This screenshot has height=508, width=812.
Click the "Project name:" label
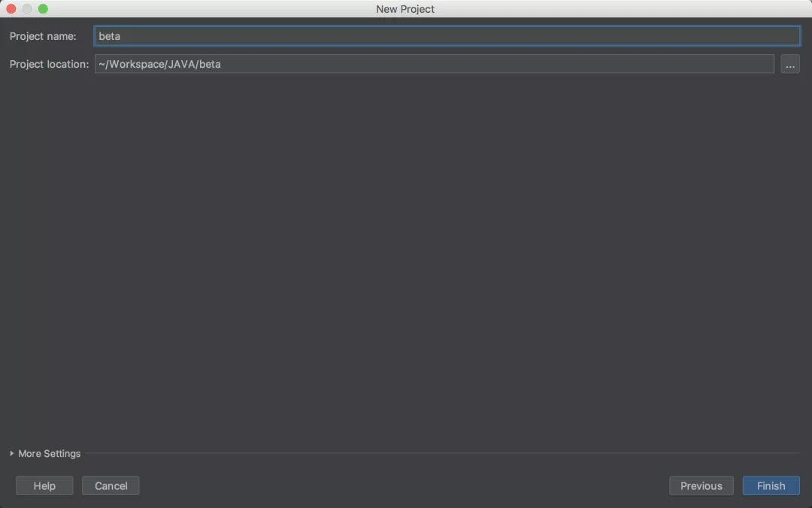[43, 36]
